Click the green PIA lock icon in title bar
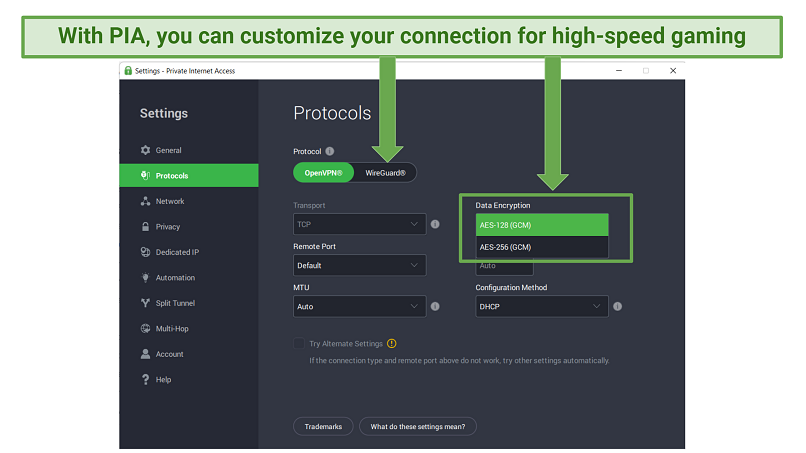Screen dimensions: 806x453 pos(128,70)
